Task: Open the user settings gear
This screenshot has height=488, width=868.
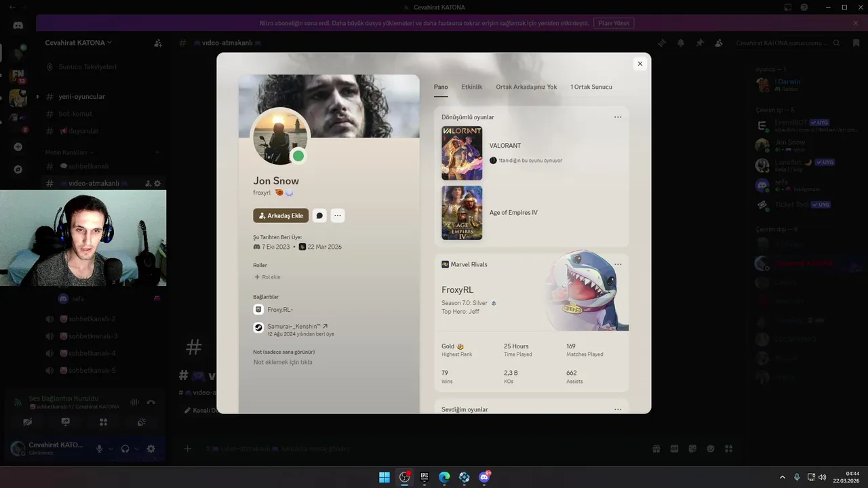Action: (x=151, y=449)
